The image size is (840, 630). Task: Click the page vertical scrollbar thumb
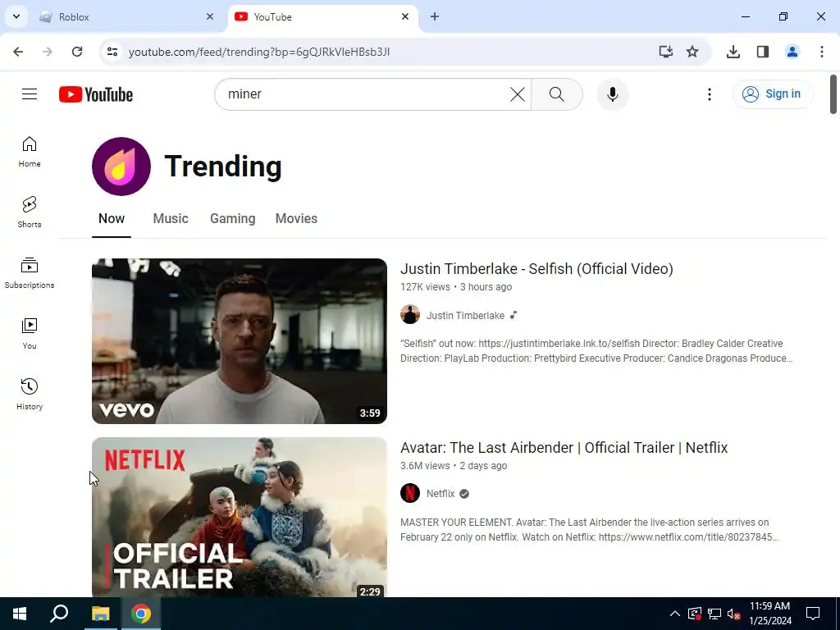[x=833, y=94]
